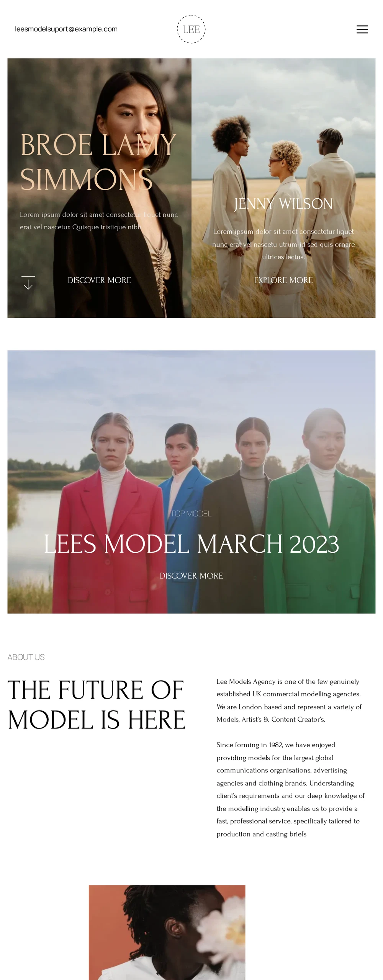
Task: Click DISCOVER MORE under Broe Lamy Simmons
Action: pos(99,280)
